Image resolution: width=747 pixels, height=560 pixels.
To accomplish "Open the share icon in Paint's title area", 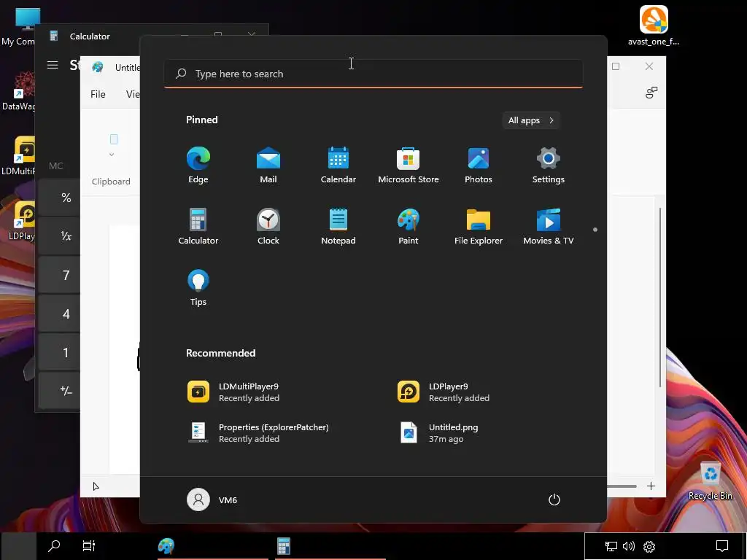I will (651, 93).
